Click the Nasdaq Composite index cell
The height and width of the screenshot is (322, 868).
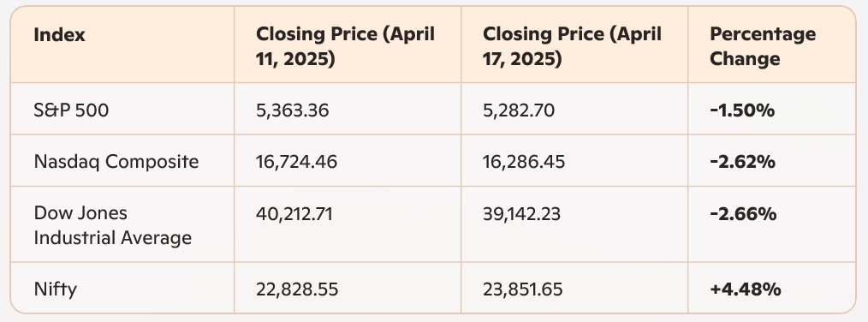116,162
